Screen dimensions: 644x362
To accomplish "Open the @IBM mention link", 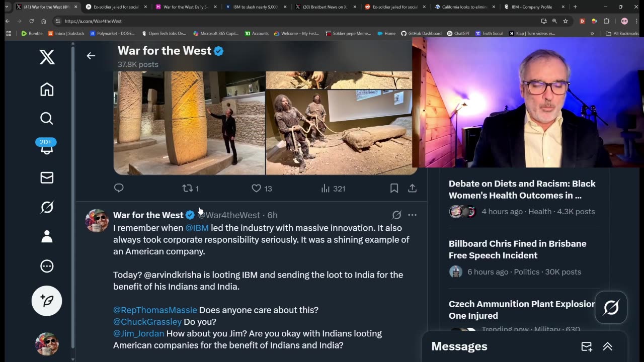I will 197,228.
